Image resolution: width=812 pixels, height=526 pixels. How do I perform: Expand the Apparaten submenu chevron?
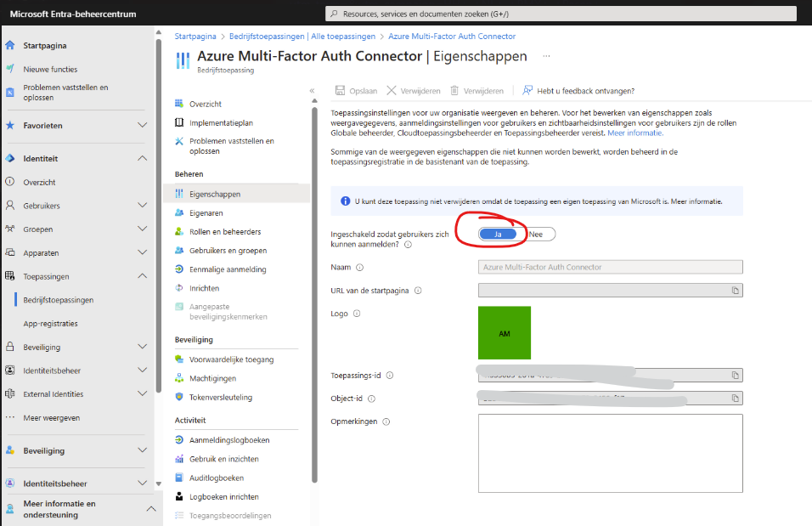[143, 253]
